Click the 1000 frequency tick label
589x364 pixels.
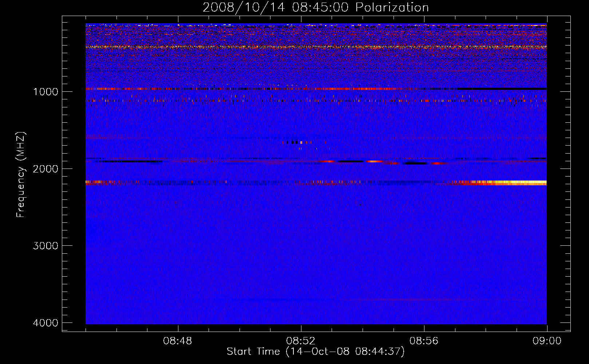(46, 92)
